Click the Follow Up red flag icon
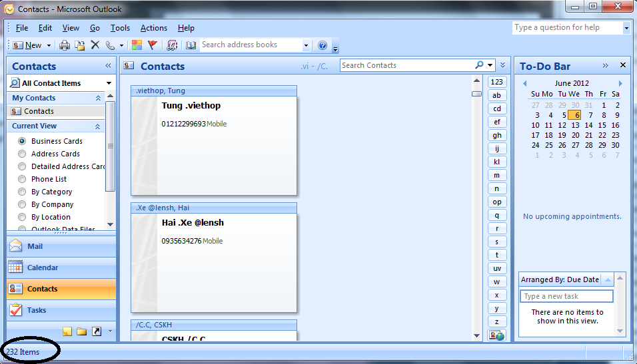The image size is (637, 364). click(153, 45)
